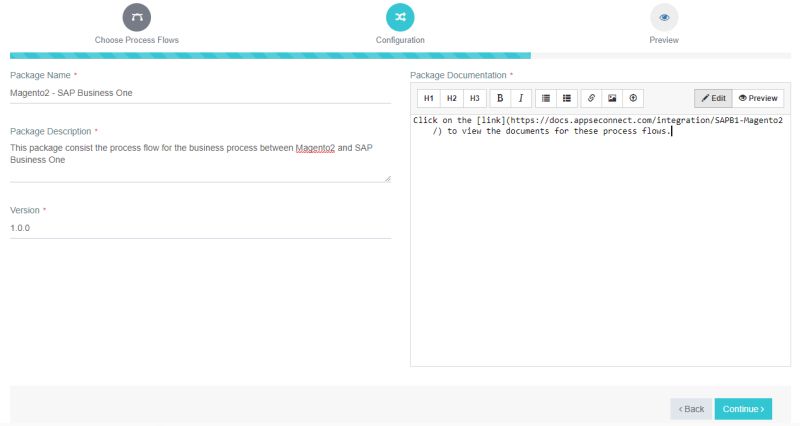Click inside the Package Documentation text editor
Image resolution: width=800 pixels, height=426 pixels.
point(601,238)
